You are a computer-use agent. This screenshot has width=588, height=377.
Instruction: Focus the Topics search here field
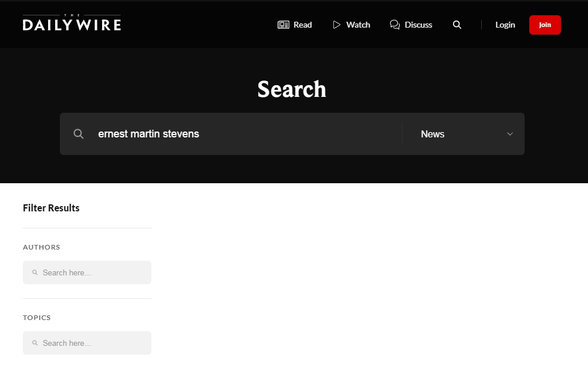pyautogui.click(x=87, y=343)
